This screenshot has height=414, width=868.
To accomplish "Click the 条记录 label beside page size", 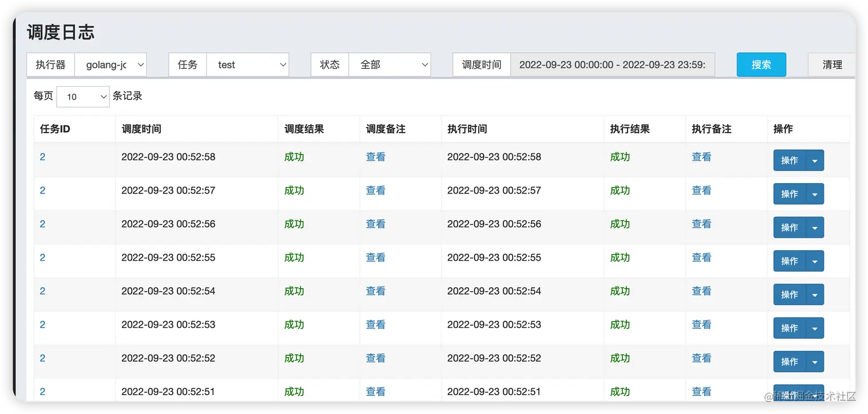I will click(x=127, y=96).
